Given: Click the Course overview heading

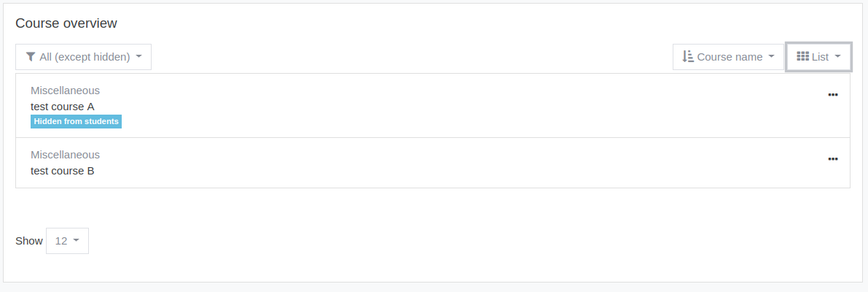Looking at the screenshot, I should tap(66, 23).
